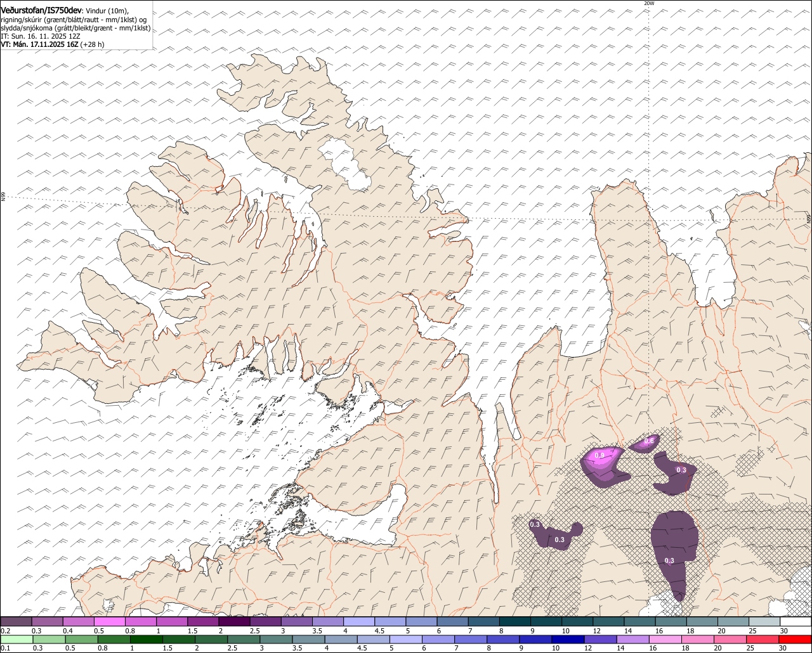The height and width of the screenshot is (653, 812).
Task: Click the "0.6" precipitation value on the map
Action: point(649,441)
